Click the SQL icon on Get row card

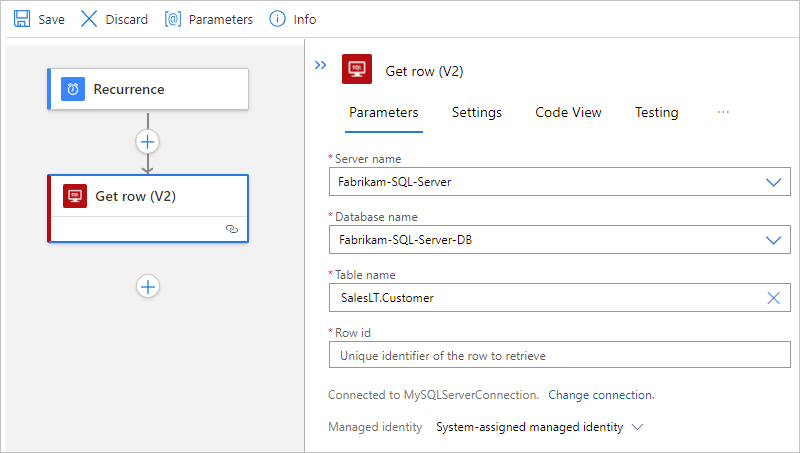(75, 196)
